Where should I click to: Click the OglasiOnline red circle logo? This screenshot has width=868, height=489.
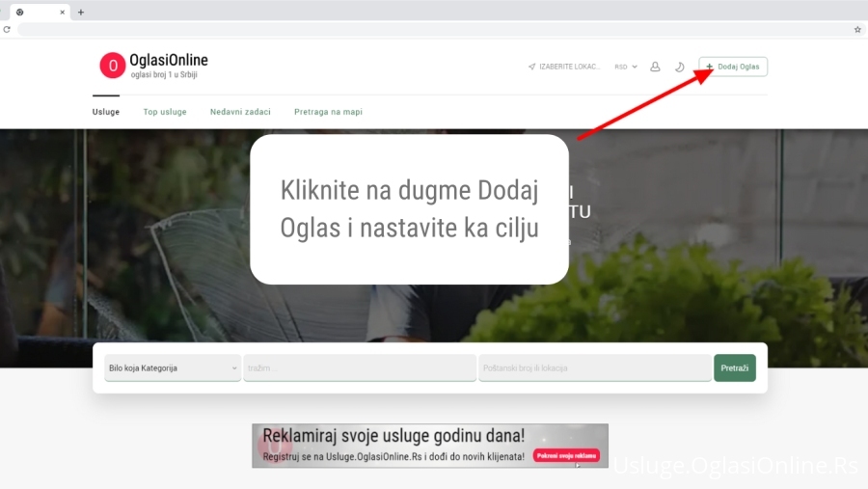point(113,66)
